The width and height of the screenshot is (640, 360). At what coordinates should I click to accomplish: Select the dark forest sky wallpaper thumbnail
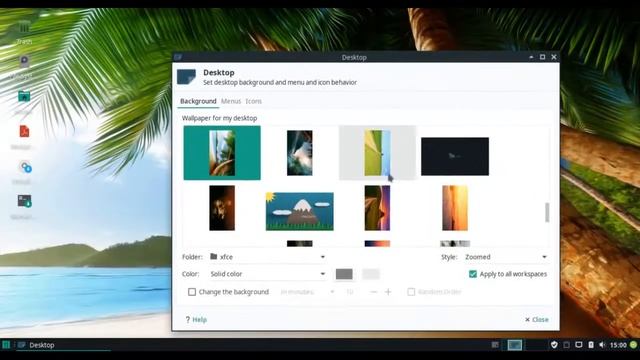[300, 153]
